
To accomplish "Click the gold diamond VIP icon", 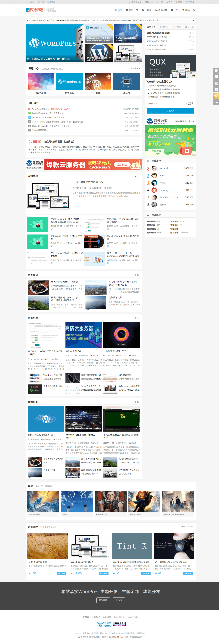I will point(216,95).
